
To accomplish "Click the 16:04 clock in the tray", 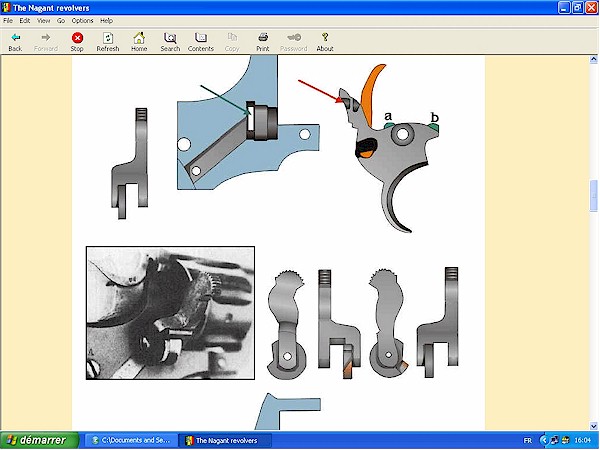I will (x=583, y=441).
